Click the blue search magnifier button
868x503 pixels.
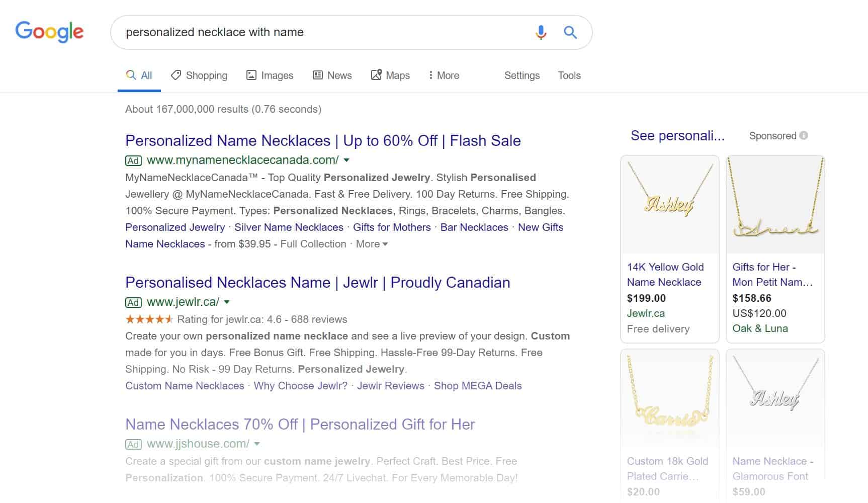(x=570, y=32)
